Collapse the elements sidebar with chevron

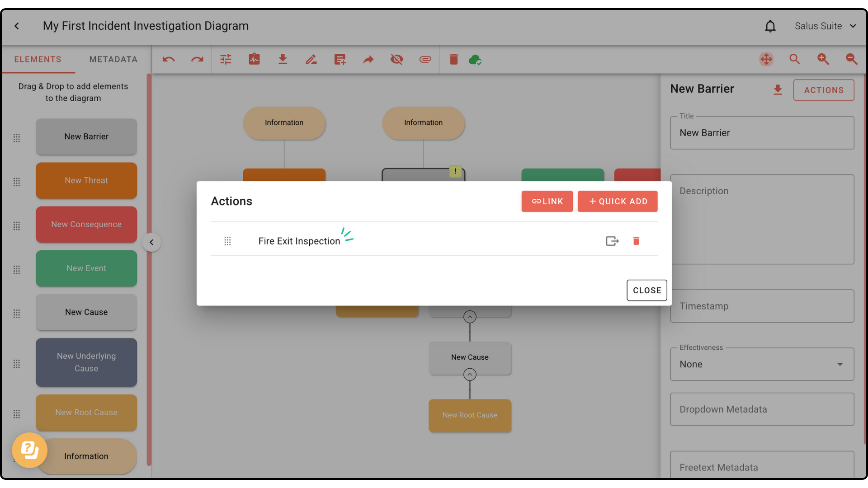(151, 242)
